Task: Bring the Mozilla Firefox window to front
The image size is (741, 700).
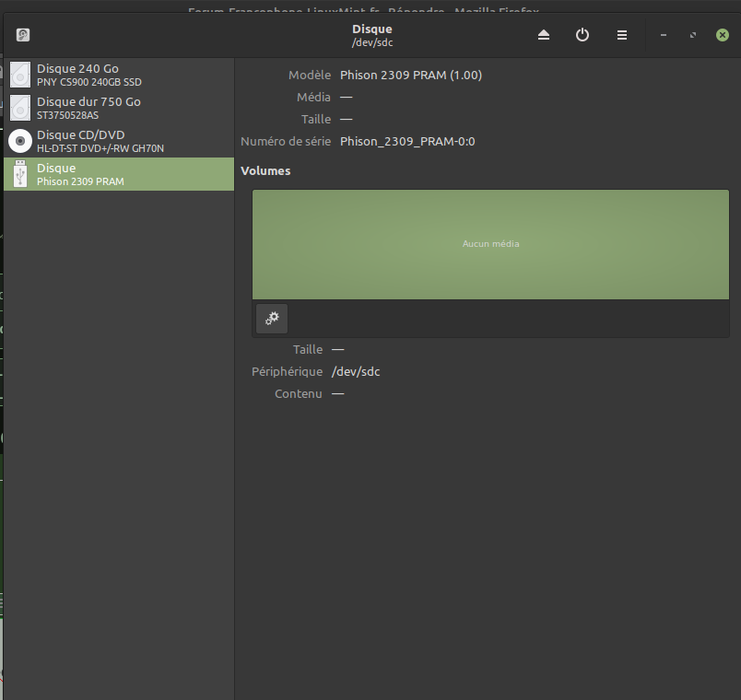Action: pyautogui.click(x=369, y=7)
